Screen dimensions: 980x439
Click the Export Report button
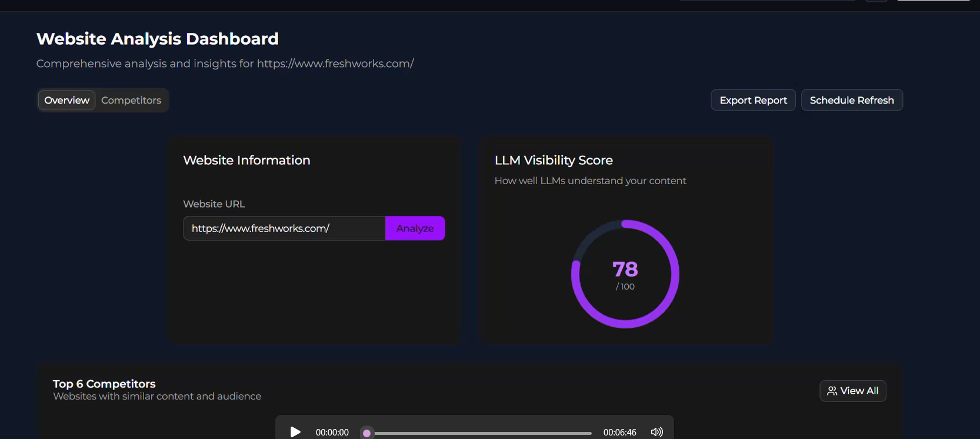[x=753, y=100]
